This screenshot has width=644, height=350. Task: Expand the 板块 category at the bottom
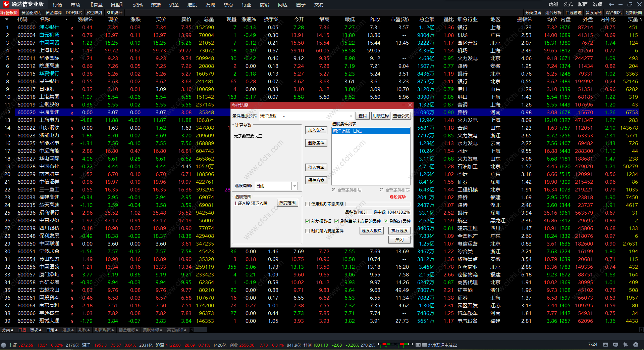click(36, 330)
